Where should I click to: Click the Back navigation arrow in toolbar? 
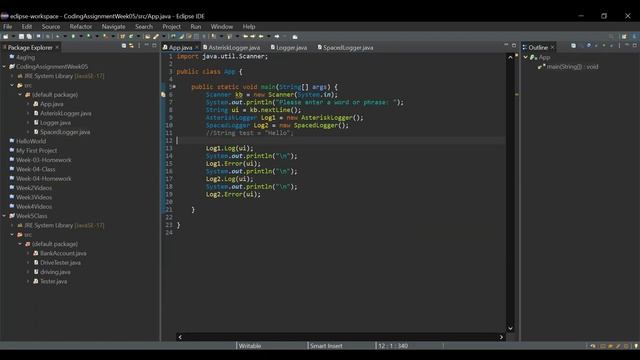coord(261,36)
